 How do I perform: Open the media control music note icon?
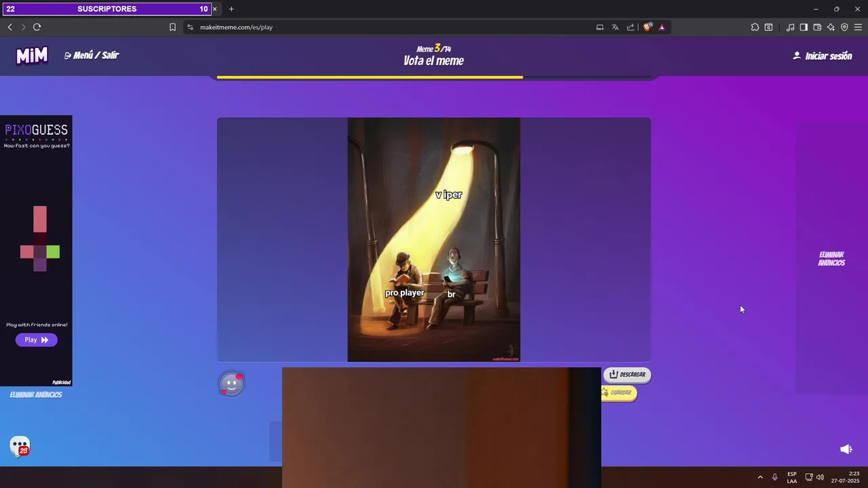tap(790, 27)
